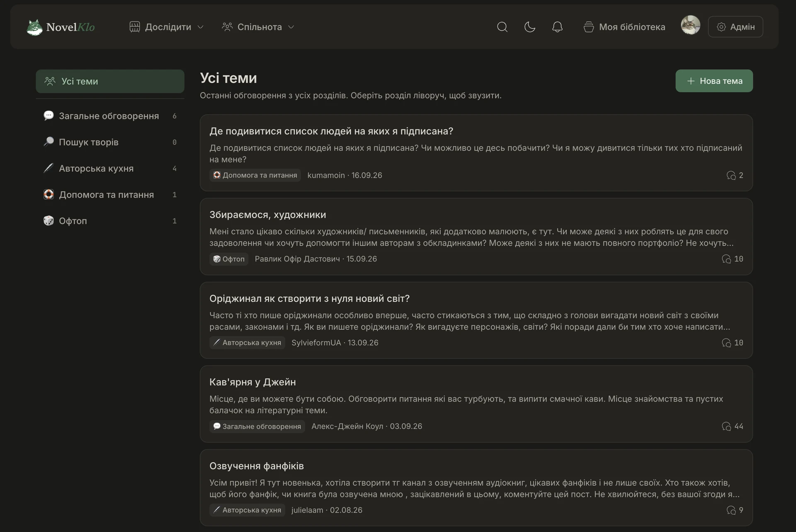This screenshot has width=796, height=532.
Task: Click comments icon showing 9 replies
Action: coord(731,510)
